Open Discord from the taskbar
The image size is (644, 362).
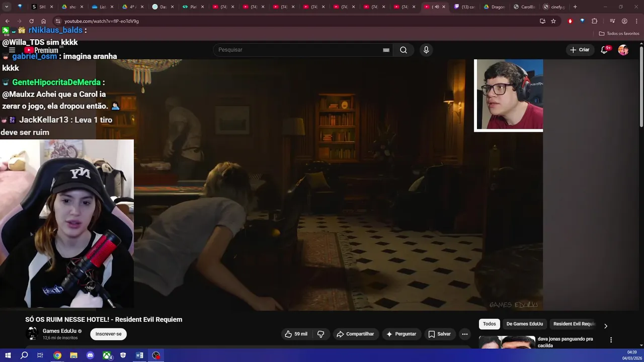(90, 355)
